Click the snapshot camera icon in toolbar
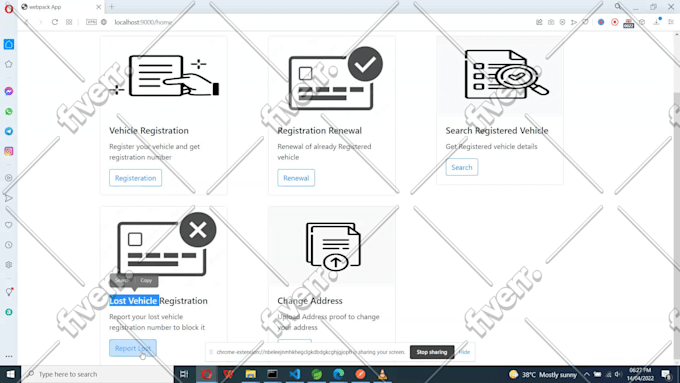Screen dimensions: 680x383 (x=551, y=22)
